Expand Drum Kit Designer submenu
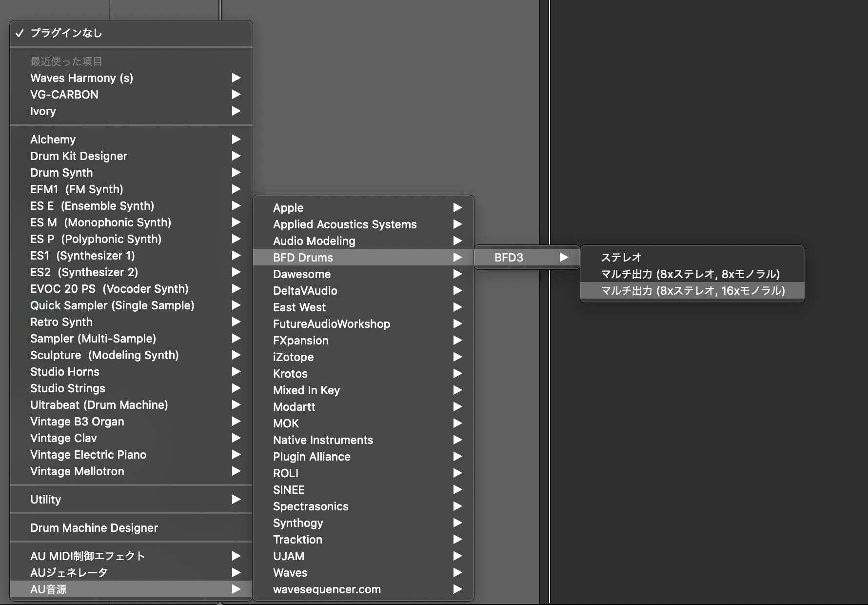The image size is (868, 605). coord(131,156)
